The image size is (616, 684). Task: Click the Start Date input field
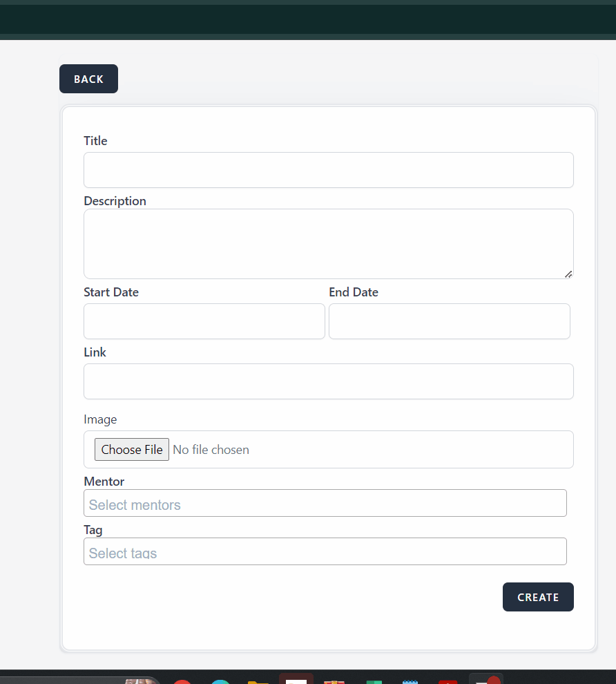coord(204,321)
